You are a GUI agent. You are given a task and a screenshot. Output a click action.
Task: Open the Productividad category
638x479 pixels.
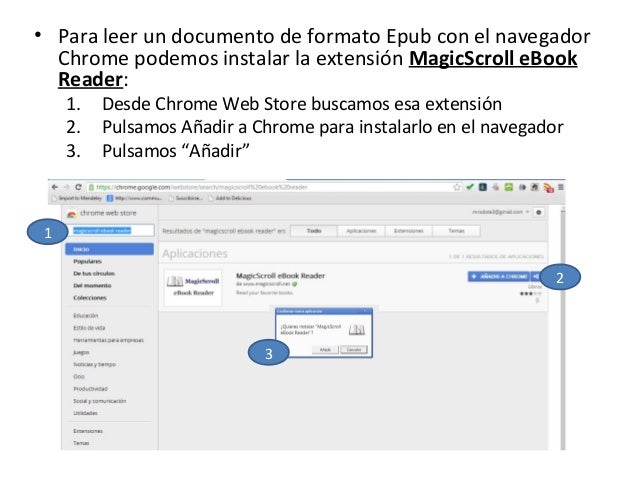pos(90,389)
